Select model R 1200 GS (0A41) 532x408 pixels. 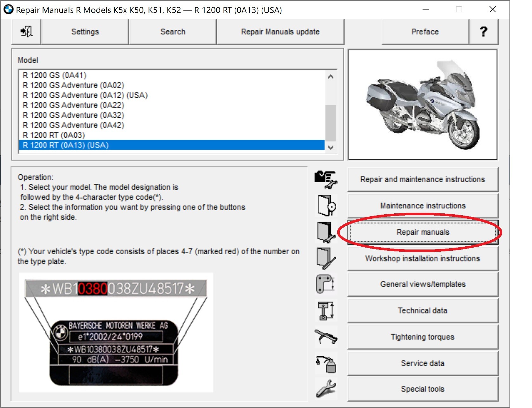[172, 75]
